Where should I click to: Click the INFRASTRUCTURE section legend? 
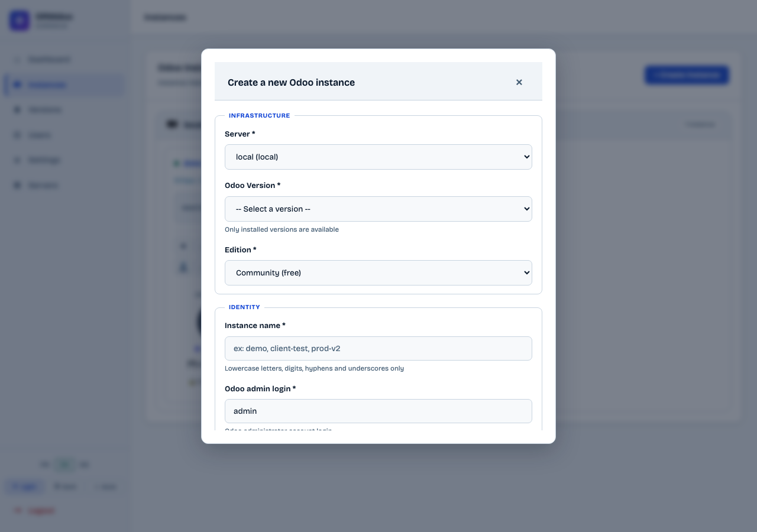[259, 116]
